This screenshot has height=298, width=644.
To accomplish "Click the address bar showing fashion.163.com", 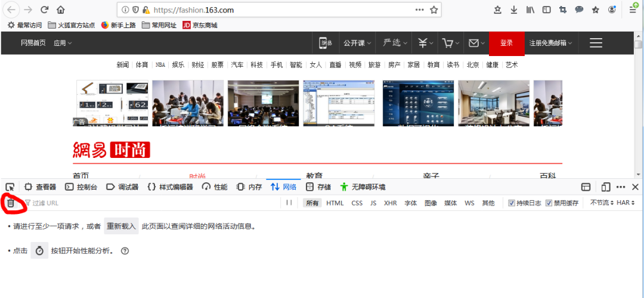I will pos(279,10).
